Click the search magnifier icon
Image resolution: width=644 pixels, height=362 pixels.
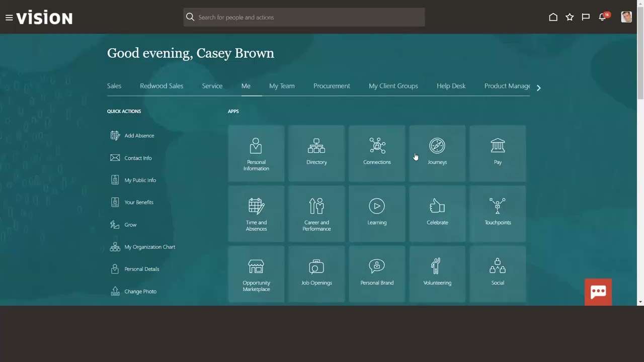point(190,17)
